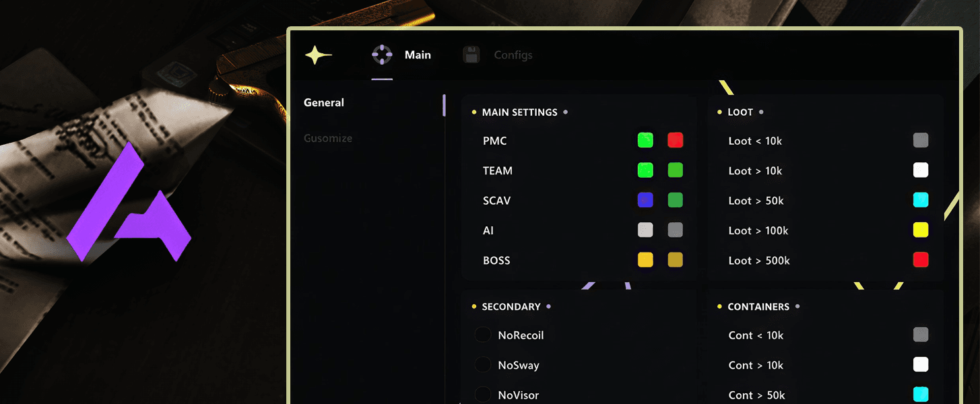980x404 pixels.
Task: Click the gray Cont < 10k swatch
Action: [921, 335]
